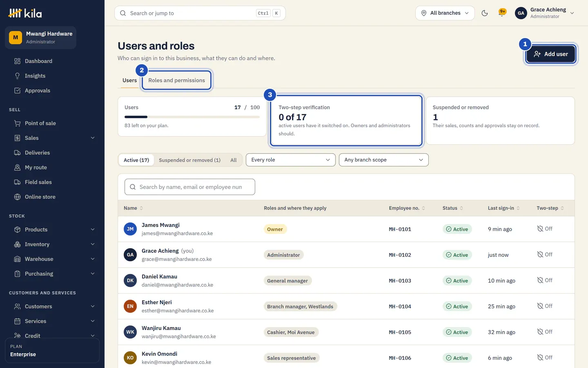The height and width of the screenshot is (368, 588).
Task: Click the Deliveries truck icon
Action: coord(17,153)
